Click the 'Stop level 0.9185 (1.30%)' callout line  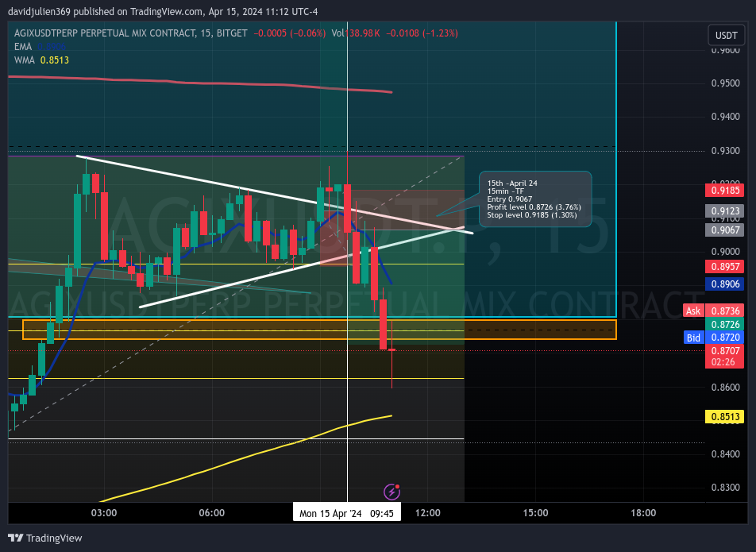(532, 215)
